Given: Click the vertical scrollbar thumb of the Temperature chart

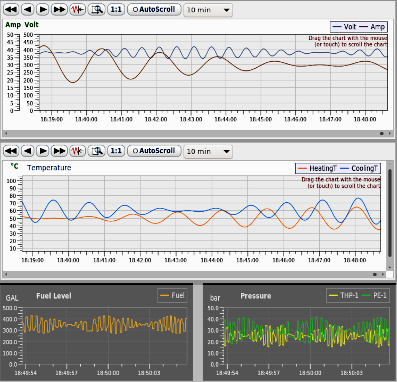Looking at the screenshot, I should 390,213.
